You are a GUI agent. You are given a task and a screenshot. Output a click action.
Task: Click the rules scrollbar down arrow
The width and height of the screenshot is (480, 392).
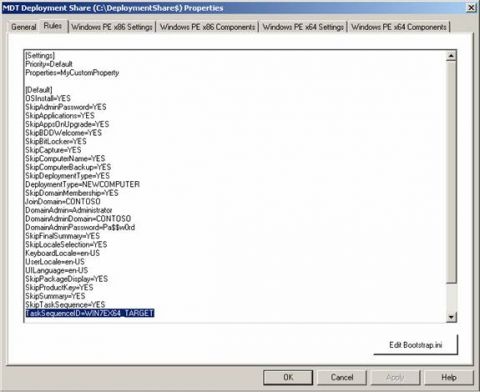pyautogui.click(x=451, y=317)
